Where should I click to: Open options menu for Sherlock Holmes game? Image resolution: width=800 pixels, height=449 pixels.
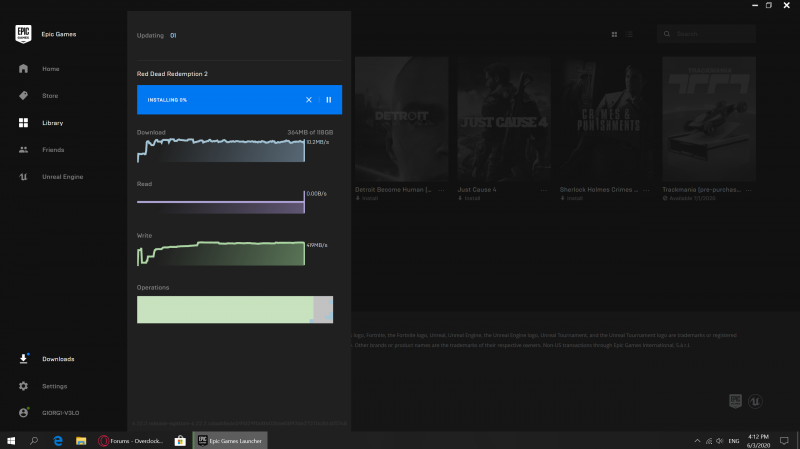648,190
